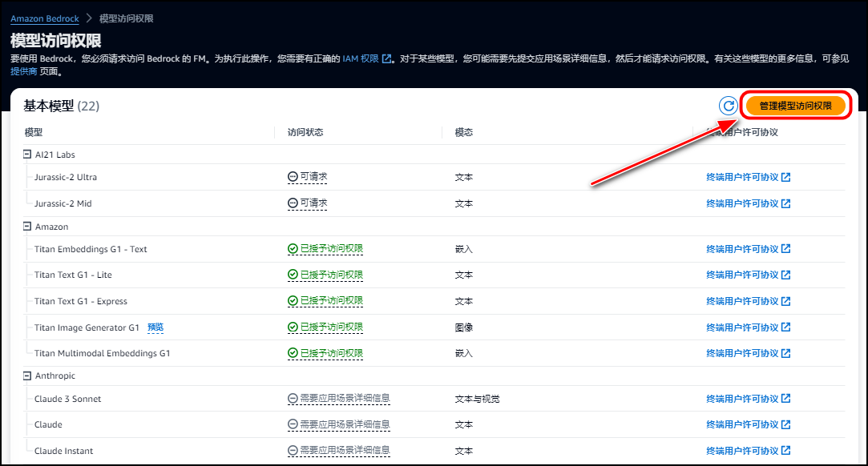The image size is (868, 466).
Task: Open EULA link for Titan Text G1 - Lite
Action: 749,275
